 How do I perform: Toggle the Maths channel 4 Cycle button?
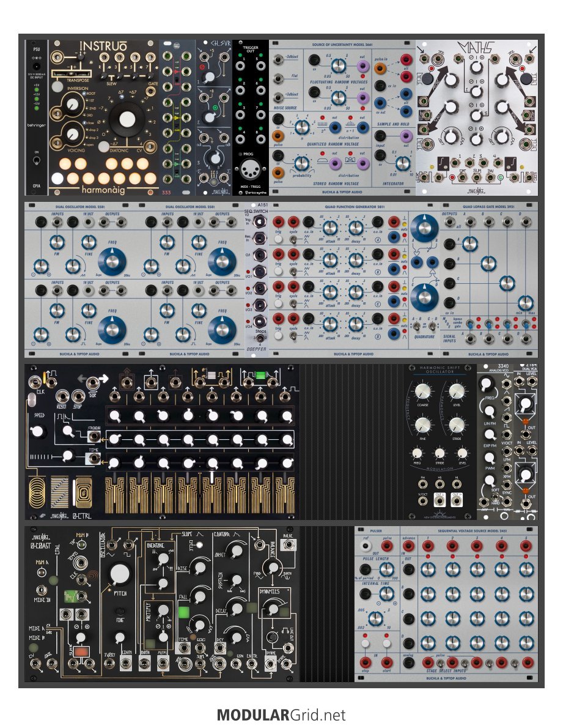tap(526, 78)
